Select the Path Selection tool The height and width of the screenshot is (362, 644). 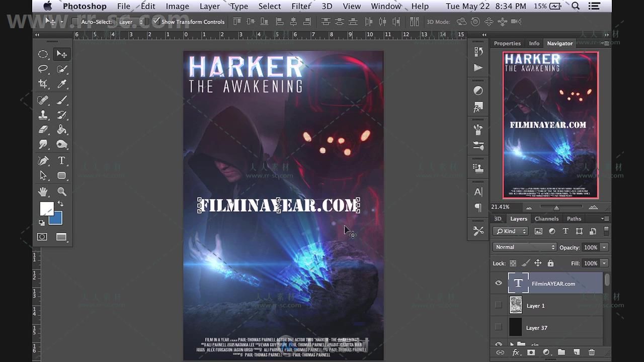[43, 176]
